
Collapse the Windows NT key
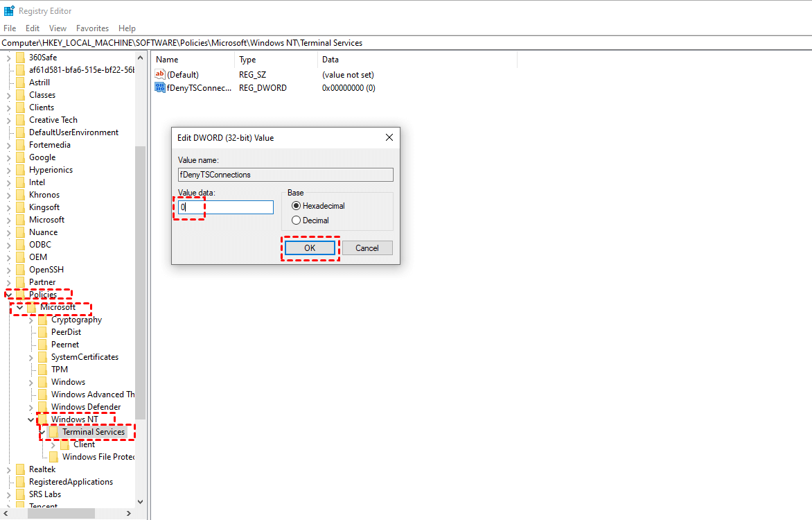[31, 420]
